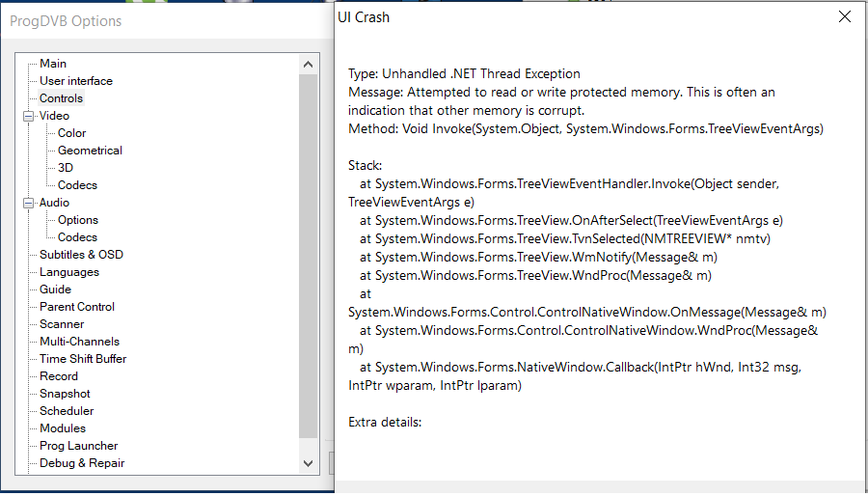
Task: Select Codecs under Video
Action: tap(77, 185)
